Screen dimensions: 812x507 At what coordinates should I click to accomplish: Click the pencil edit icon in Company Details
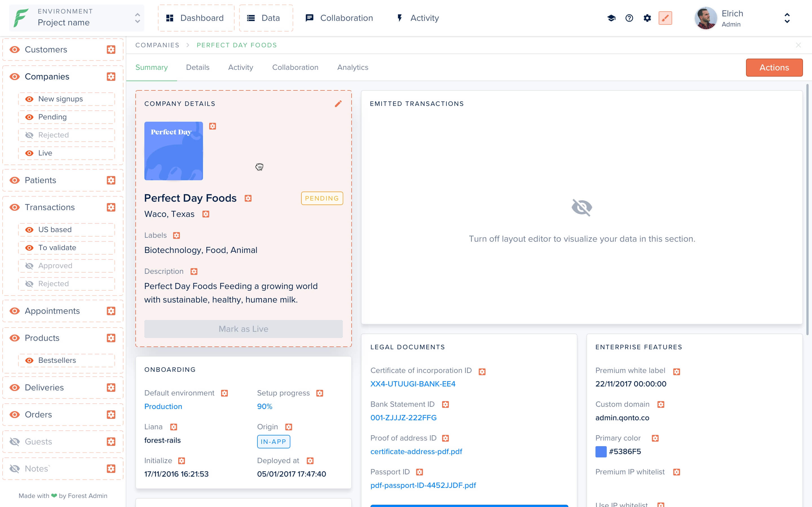pos(338,104)
